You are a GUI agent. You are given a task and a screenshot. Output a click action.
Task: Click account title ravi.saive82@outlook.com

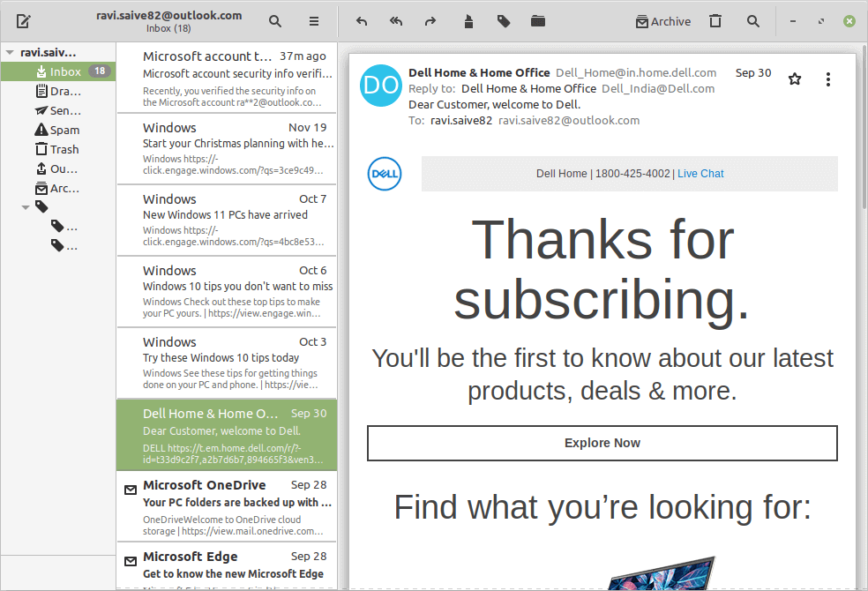168,16
